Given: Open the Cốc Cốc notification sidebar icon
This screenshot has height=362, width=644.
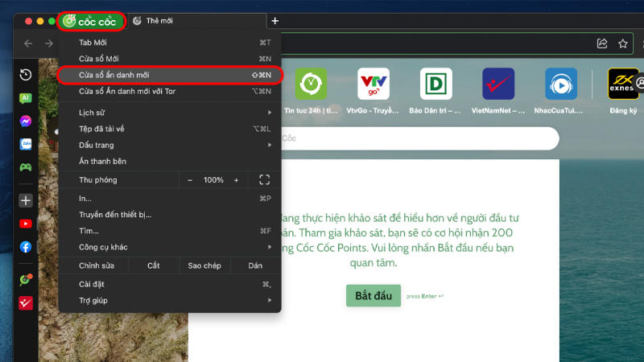Looking at the screenshot, I should 26,279.
